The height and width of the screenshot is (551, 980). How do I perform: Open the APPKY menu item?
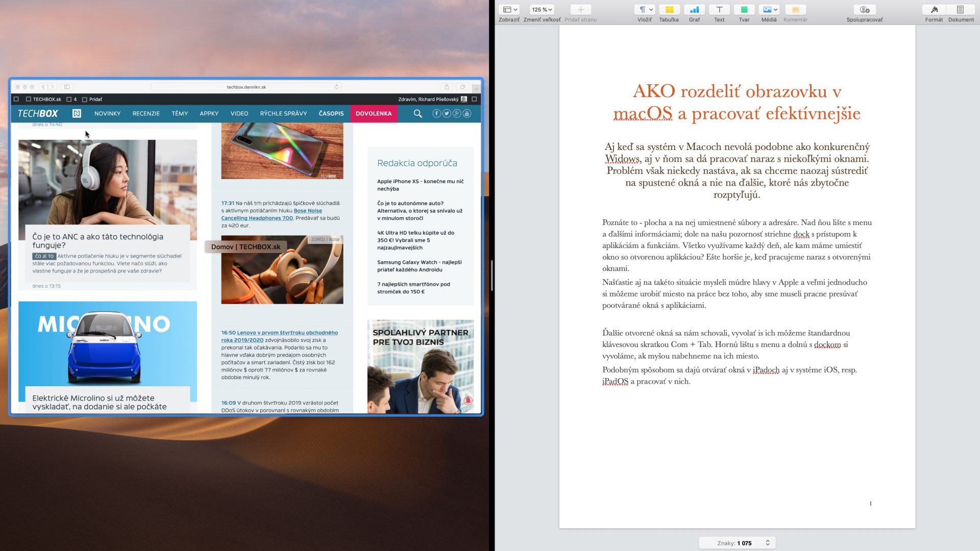tap(209, 113)
